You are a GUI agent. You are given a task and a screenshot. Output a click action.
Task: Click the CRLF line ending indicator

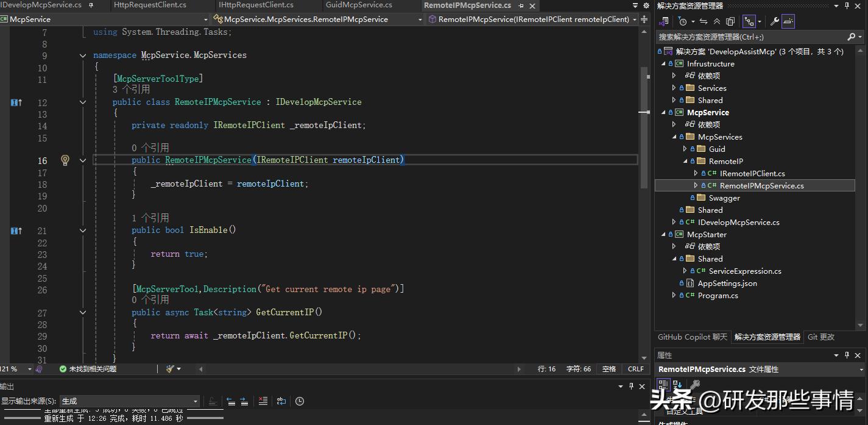[x=635, y=369]
